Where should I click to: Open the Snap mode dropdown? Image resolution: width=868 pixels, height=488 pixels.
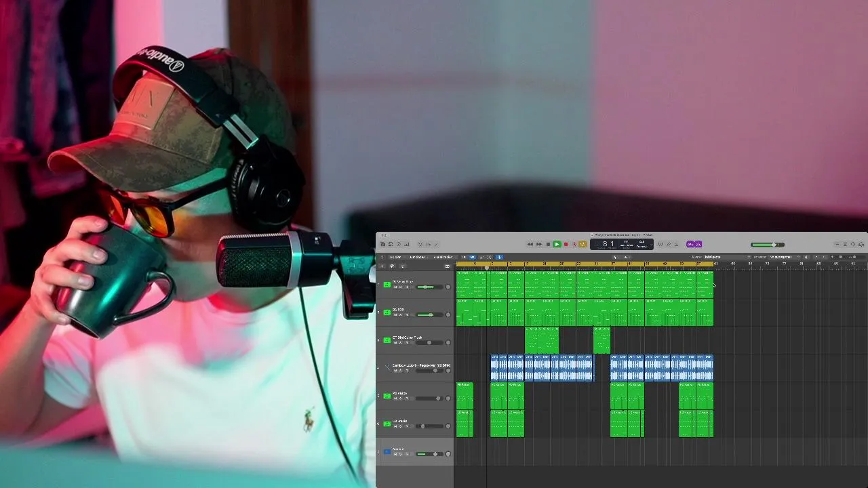coord(726,257)
